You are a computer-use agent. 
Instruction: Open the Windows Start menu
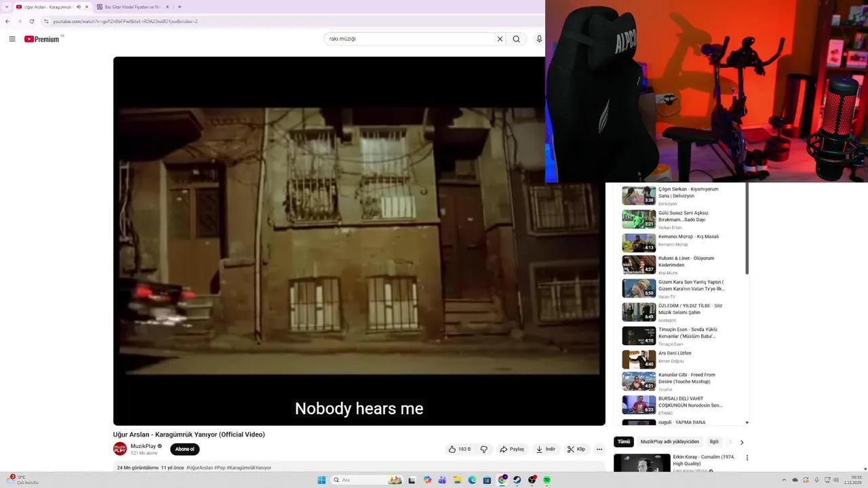[321, 480]
